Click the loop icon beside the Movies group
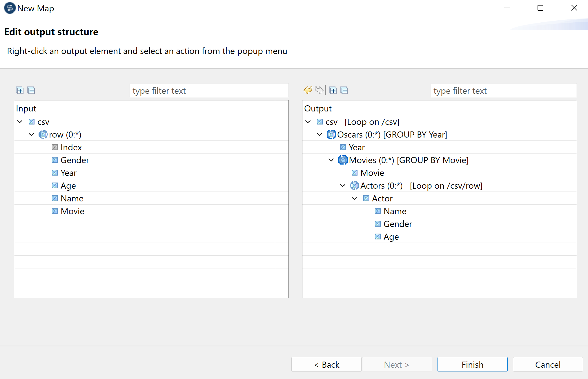588x379 pixels. click(x=343, y=160)
